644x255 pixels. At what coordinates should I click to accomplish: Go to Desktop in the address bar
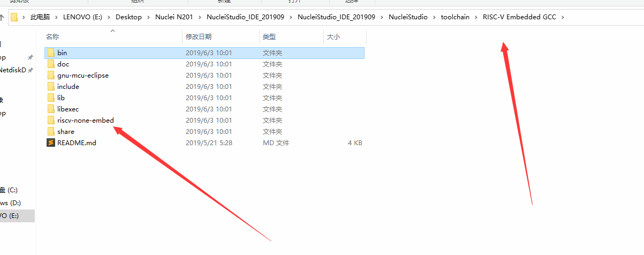(x=128, y=17)
